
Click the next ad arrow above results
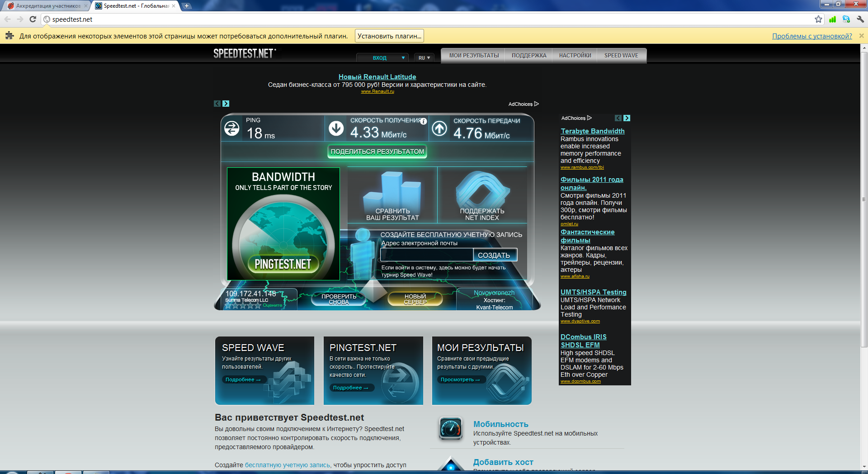tap(226, 104)
